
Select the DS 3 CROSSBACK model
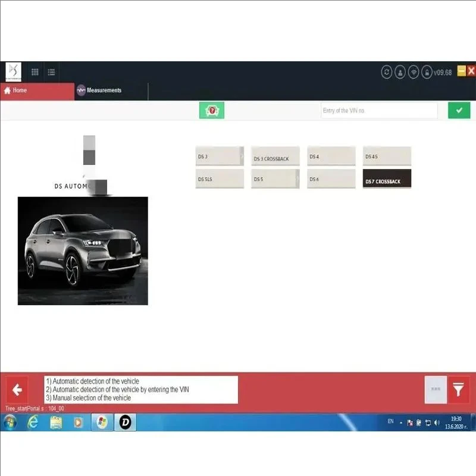275,156
